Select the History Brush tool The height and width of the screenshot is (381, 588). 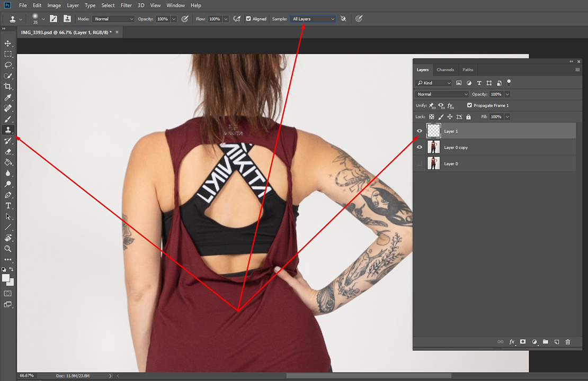(8, 141)
